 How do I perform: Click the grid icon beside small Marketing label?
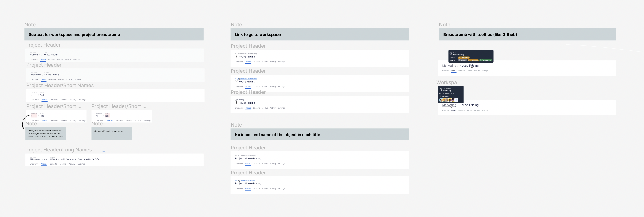[236, 100]
